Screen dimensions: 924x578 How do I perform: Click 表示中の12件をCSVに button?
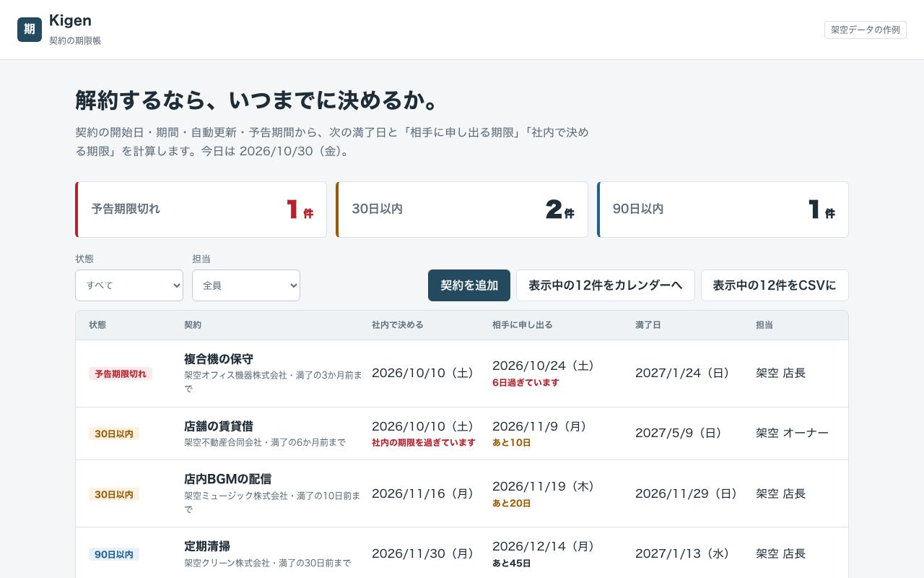pos(775,285)
